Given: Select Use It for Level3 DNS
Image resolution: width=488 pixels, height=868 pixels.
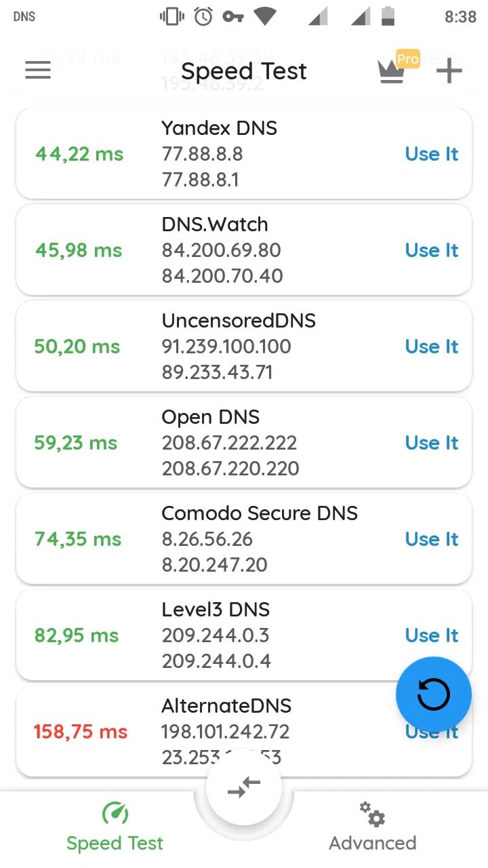Looking at the screenshot, I should (432, 636).
